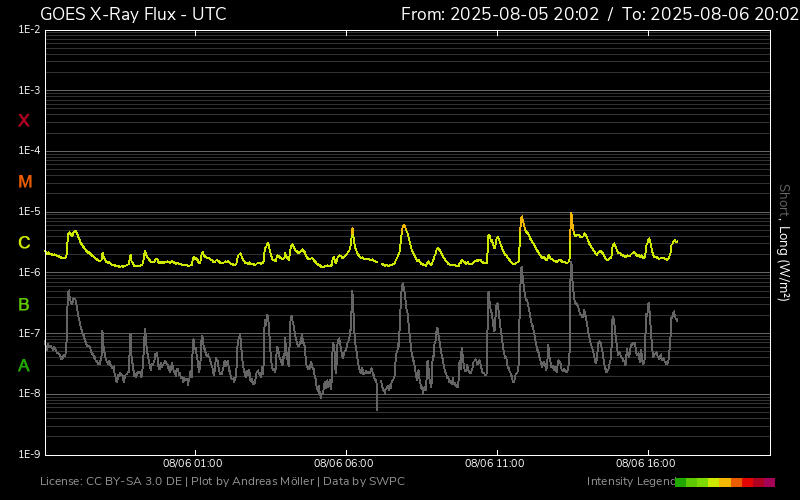Click the red X flare class label
Image resolution: width=800 pixels, height=500 pixels.
coord(24,121)
